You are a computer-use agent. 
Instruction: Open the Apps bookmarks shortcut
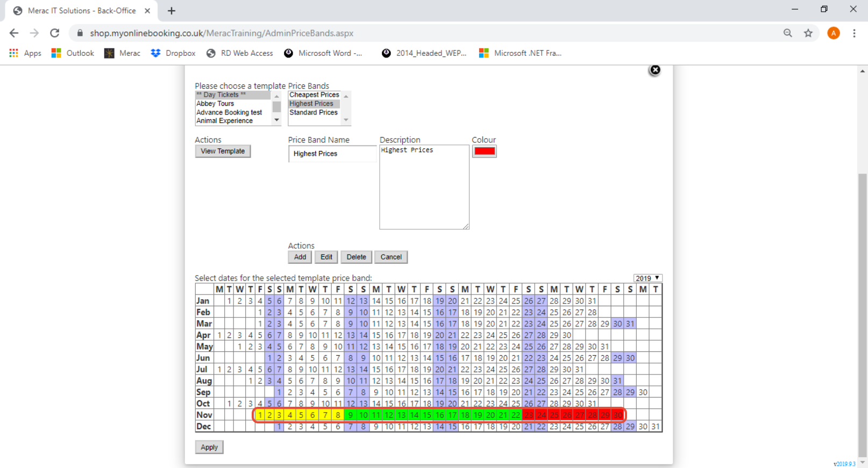click(25, 53)
